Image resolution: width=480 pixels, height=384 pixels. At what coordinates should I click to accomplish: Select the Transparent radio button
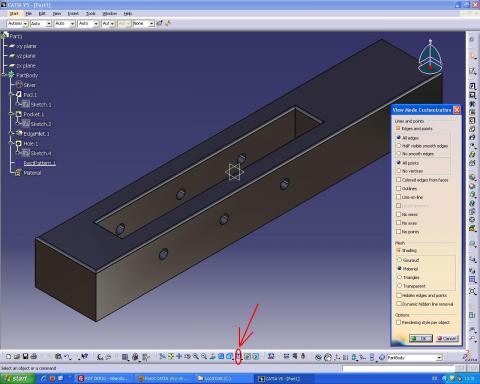(x=399, y=286)
